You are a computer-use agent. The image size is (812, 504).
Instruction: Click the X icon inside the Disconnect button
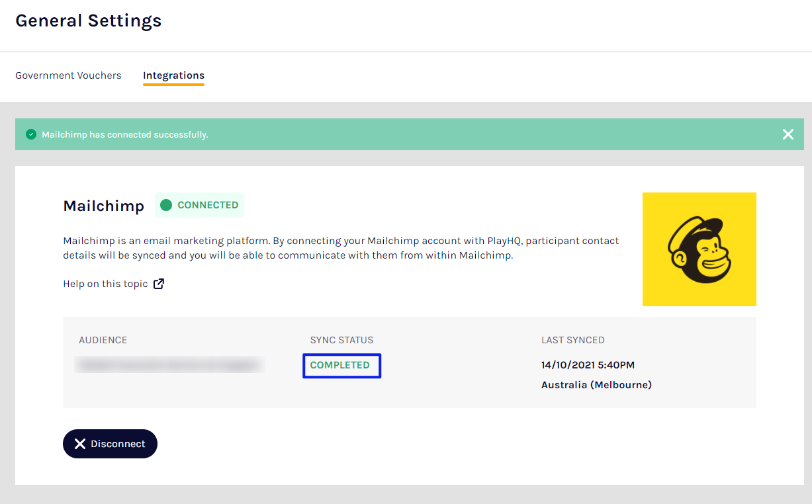pos(81,443)
